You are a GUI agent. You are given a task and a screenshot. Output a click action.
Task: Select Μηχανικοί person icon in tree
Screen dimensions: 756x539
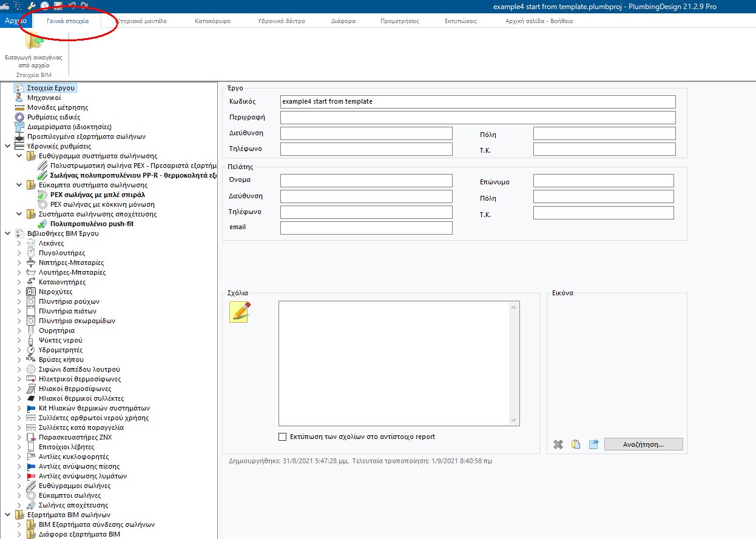click(x=19, y=98)
